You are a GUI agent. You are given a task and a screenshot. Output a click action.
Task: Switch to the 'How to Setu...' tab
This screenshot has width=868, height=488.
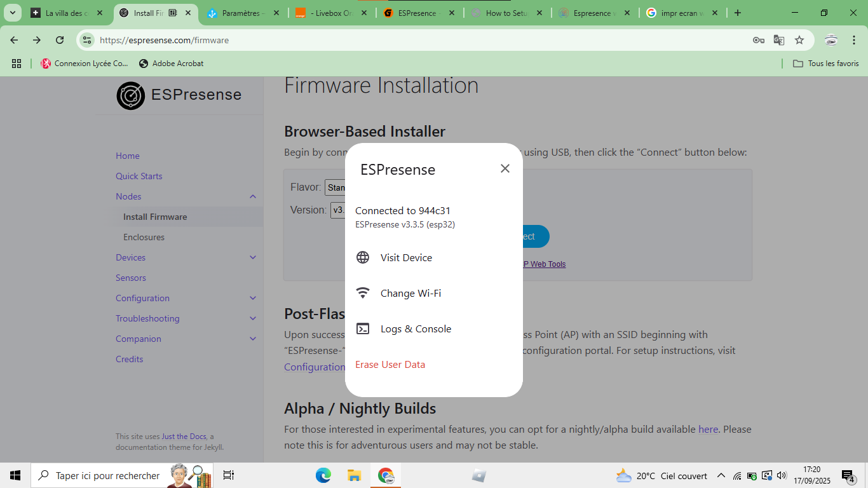click(x=506, y=13)
